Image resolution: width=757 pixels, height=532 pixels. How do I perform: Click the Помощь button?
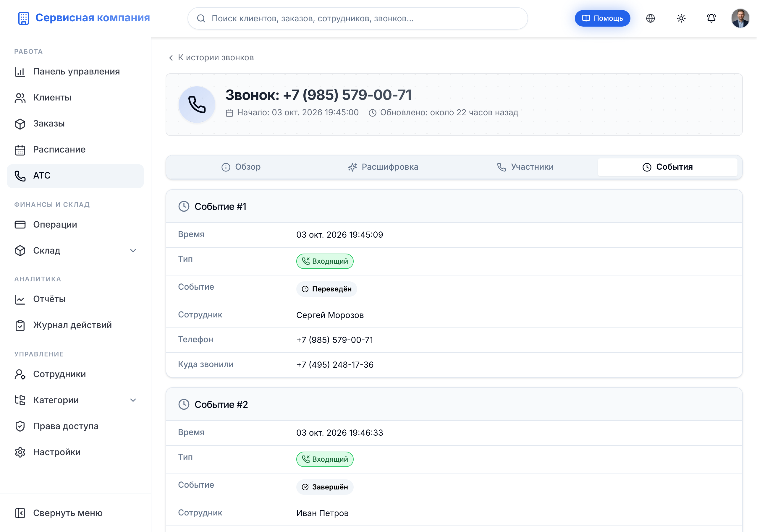(x=602, y=18)
